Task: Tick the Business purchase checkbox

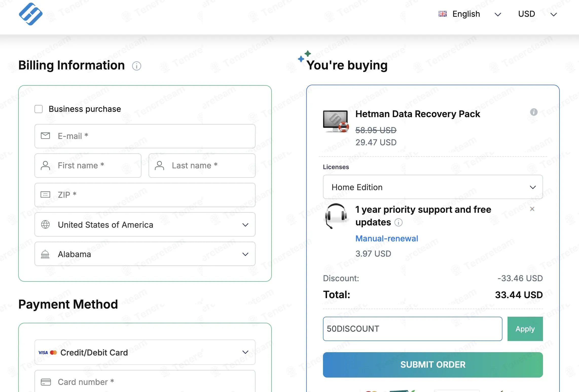Action: (x=39, y=109)
